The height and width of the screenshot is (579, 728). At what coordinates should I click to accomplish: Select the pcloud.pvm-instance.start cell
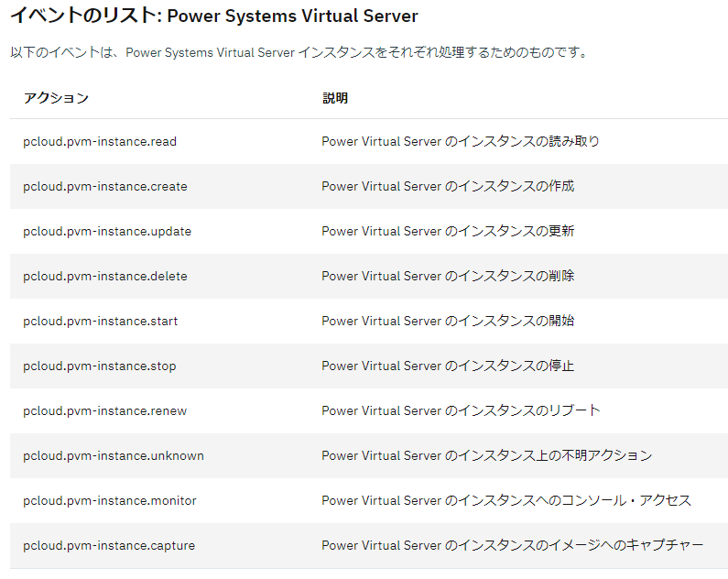point(101,322)
